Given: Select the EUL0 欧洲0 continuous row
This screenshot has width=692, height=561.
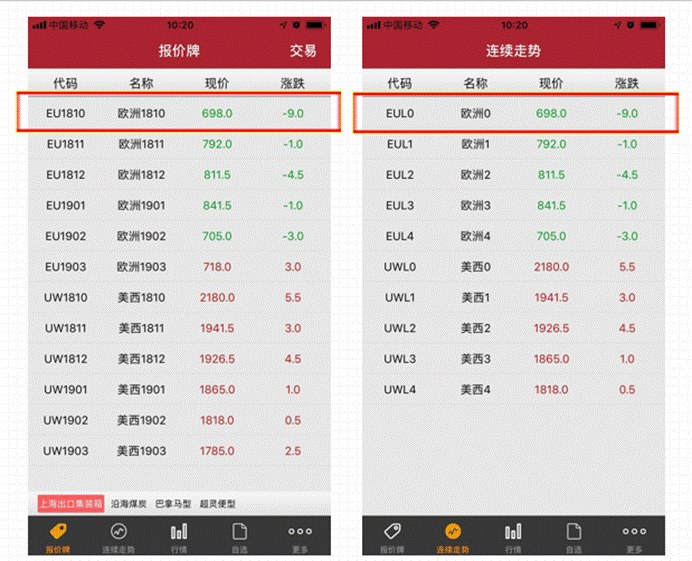Looking at the screenshot, I should [x=514, y=113].
